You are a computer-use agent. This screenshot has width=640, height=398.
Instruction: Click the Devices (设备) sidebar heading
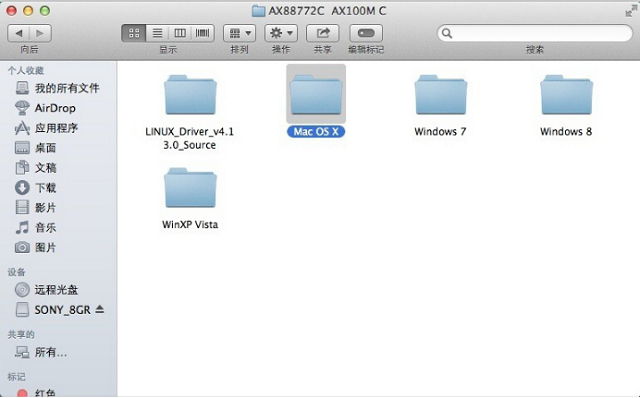[x=16, y=272]
